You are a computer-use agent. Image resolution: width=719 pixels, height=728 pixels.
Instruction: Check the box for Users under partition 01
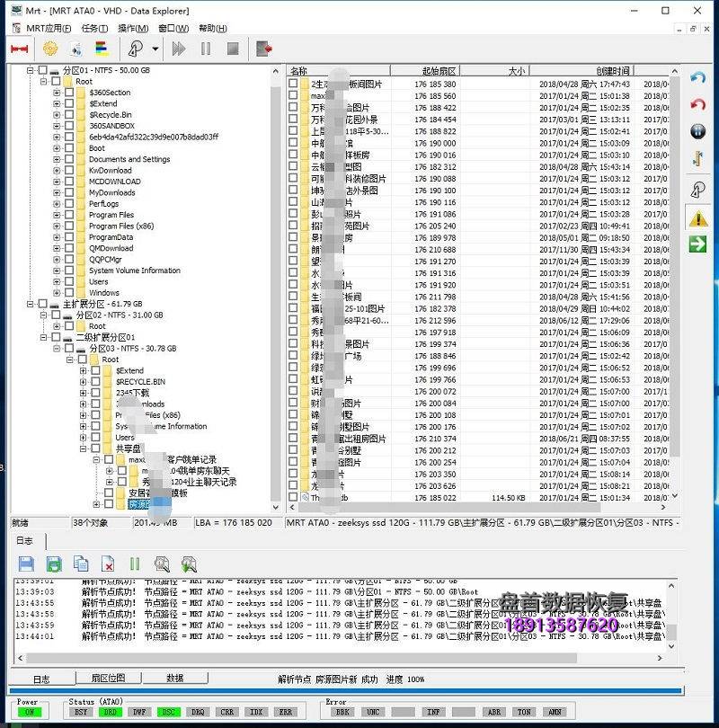(69, 281)
